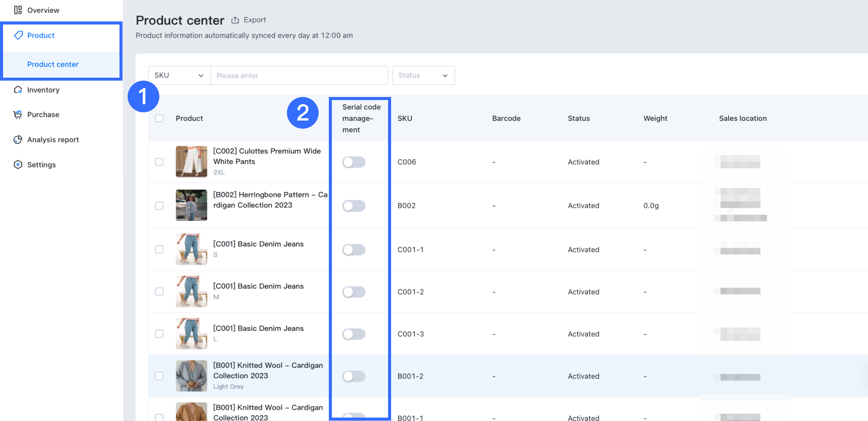Screen dimensions: 868x421
Task: Open Knitted Wool Cardigan Light Grey product name
Action: (268, 370)
